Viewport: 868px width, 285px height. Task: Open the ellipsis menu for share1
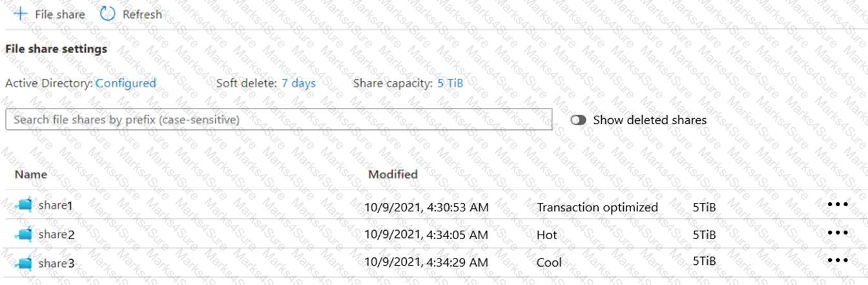click(x=837, y=204)
